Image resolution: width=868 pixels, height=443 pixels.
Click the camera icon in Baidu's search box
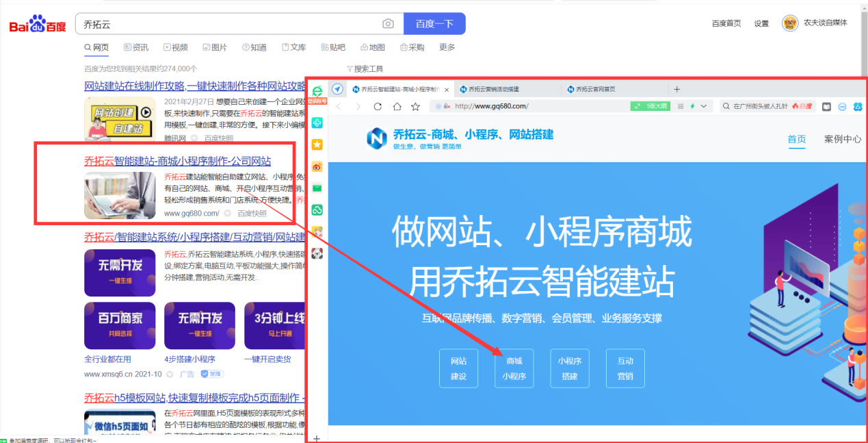[389, 23]
